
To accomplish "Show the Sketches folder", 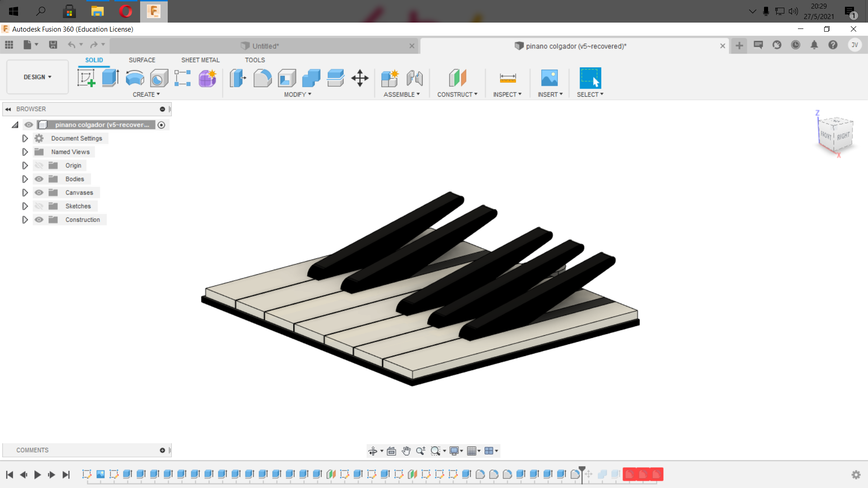I will coord(39,206).
